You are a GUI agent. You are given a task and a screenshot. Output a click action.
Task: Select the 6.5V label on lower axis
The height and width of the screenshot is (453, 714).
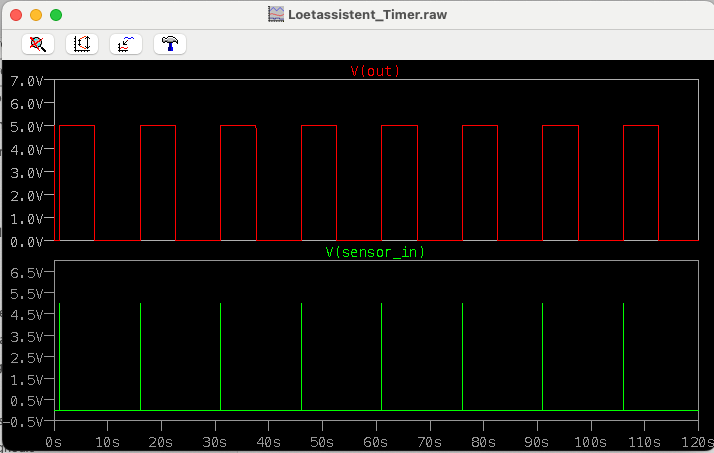coord(26,272)
